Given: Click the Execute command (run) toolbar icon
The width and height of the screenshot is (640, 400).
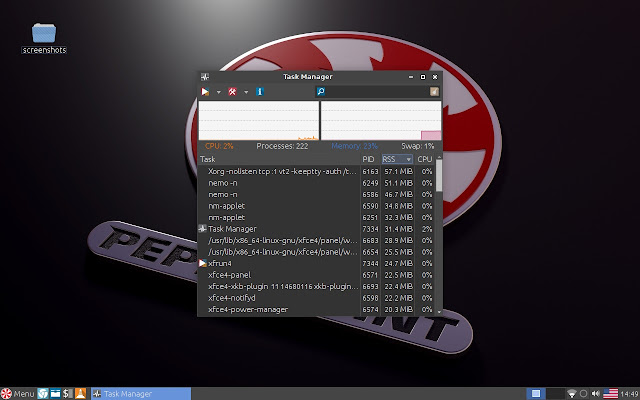Looking at the screenshot, I should (x=205, y=92).
